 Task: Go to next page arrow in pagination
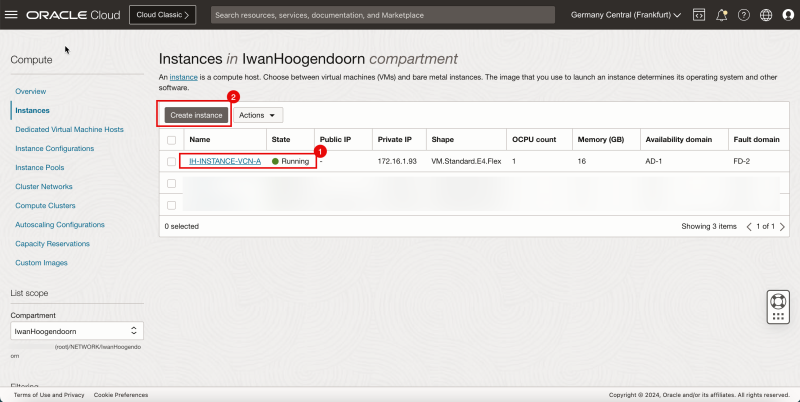coord(782,227)
